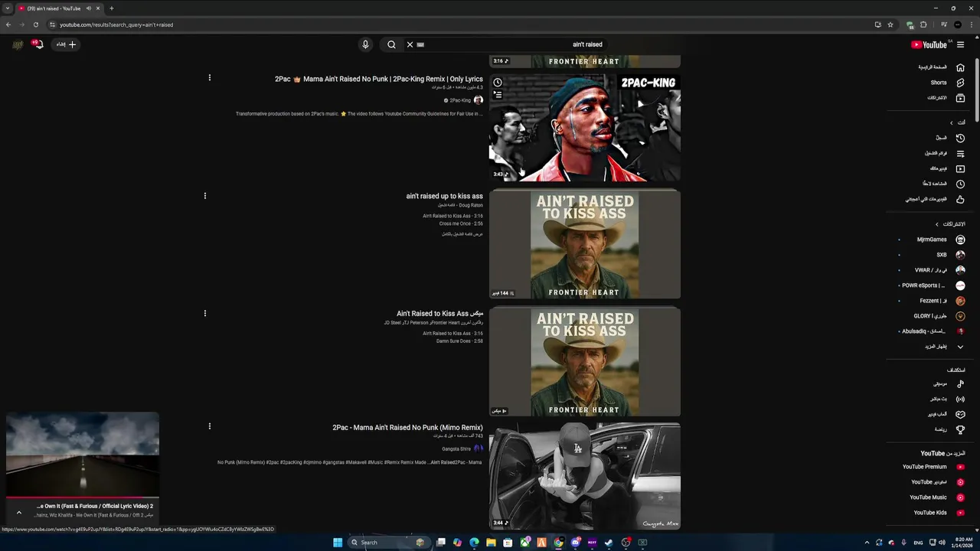Open YouTube Music icon

click(960, 497)
